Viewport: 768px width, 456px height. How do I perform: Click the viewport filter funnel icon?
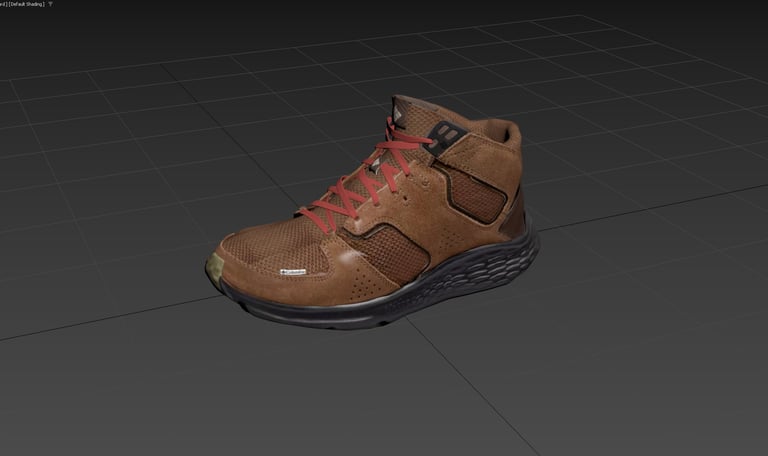[50, 4]
